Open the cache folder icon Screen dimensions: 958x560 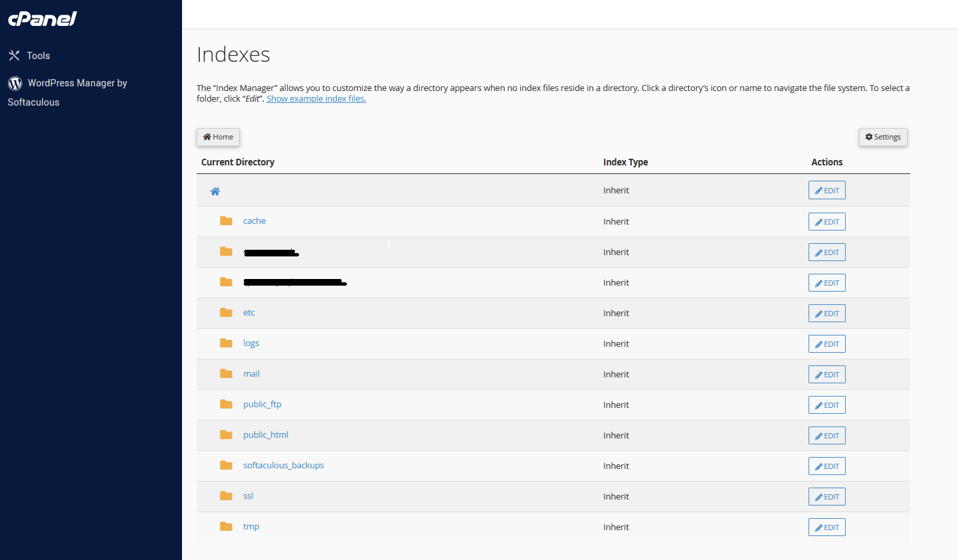click(x=226, y=221)
